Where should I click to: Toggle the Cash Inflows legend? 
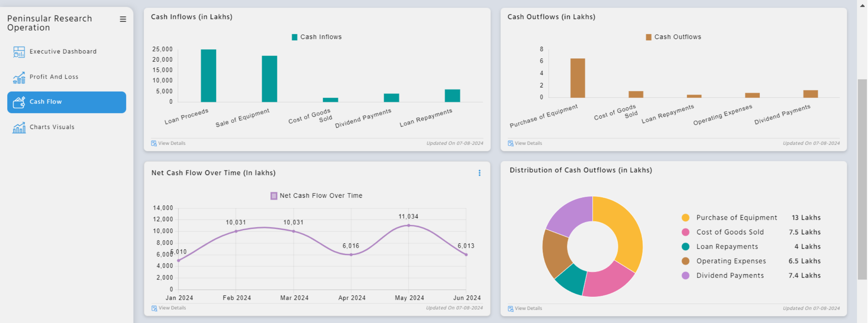pos(316,37)
